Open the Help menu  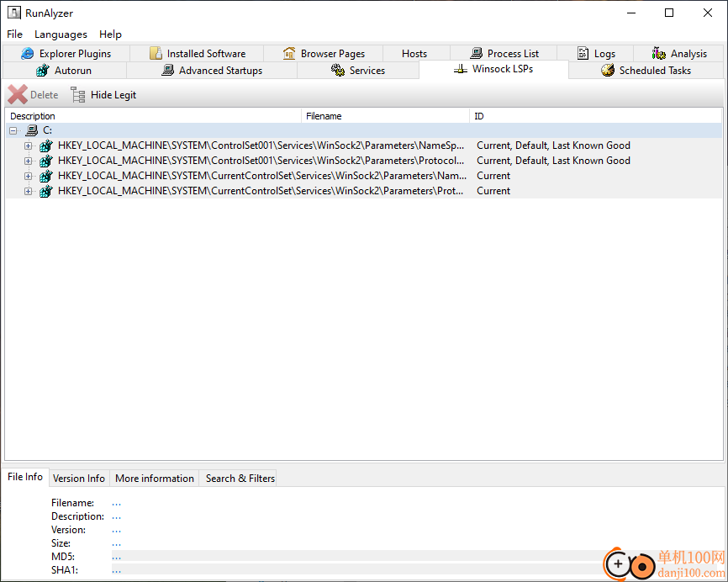click(110, 34)
